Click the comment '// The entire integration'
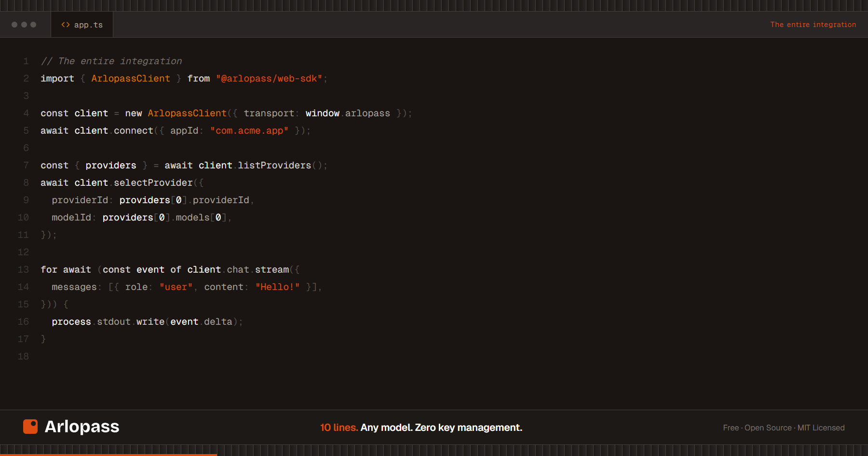The width and height of the screenshot is (868, 456). (111, 61)
